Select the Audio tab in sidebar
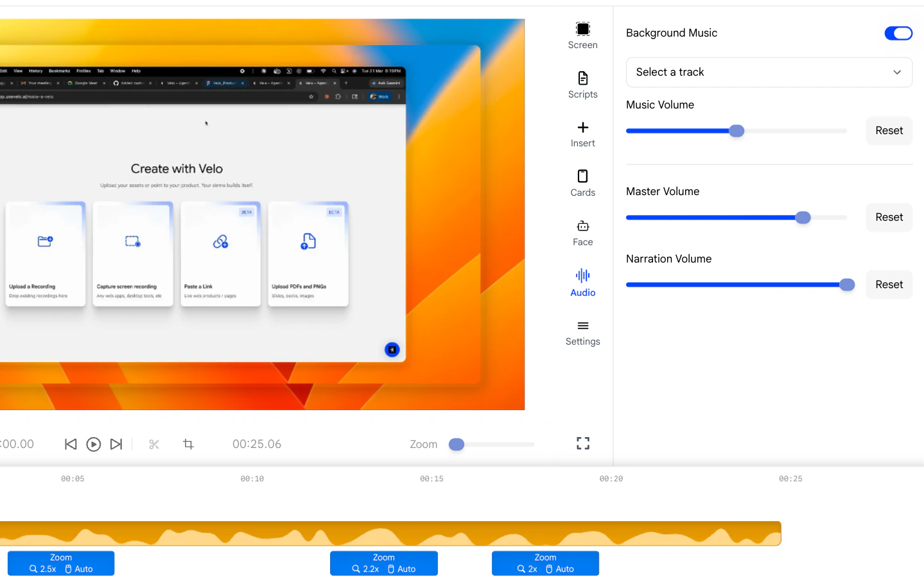The width and height of the screenshot is (924, 577). point(582,283)
